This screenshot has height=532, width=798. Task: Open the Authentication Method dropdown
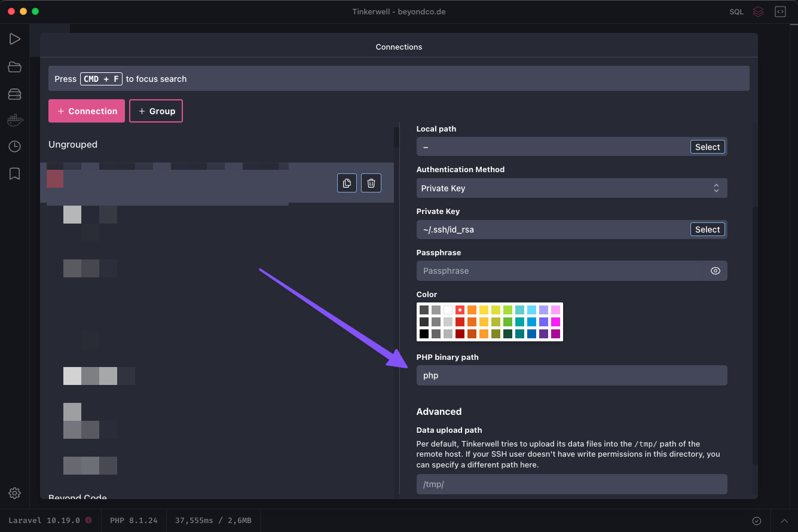click(x=571, y=188)
